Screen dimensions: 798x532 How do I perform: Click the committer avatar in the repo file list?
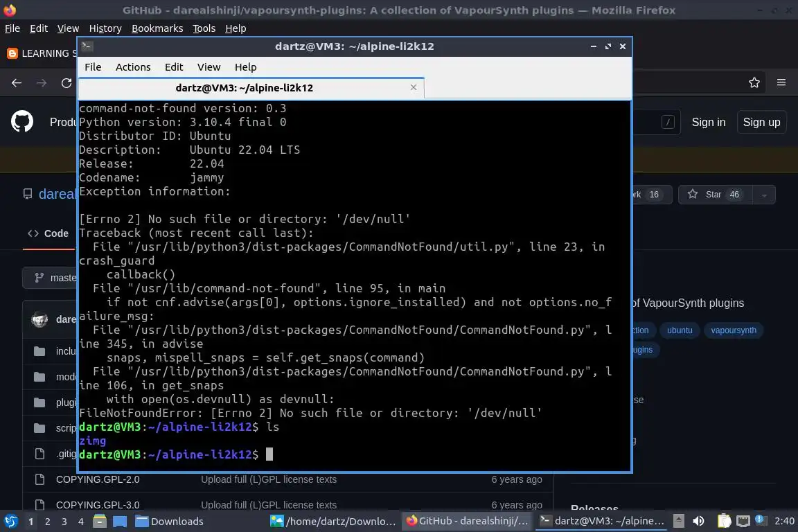pyautogui.click(x=39, y=320)
